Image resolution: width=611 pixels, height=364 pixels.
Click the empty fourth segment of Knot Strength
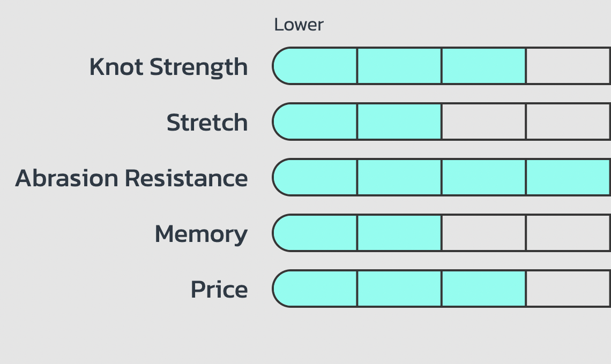tap(568, 66)
